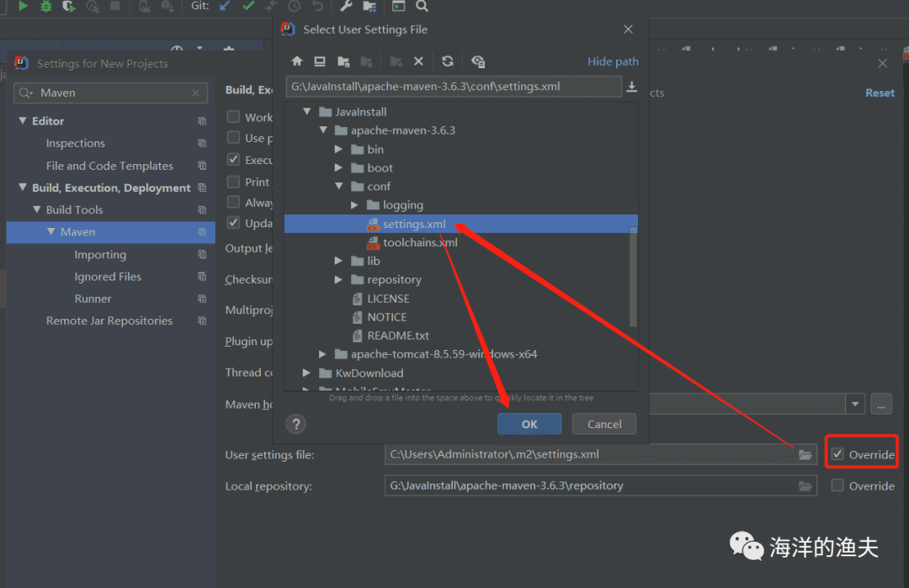Toggle the Update indices checkbox
Image resolution: width=909 pixels, height=588 pixels.
pyautogui.click(x=233, y=222)
